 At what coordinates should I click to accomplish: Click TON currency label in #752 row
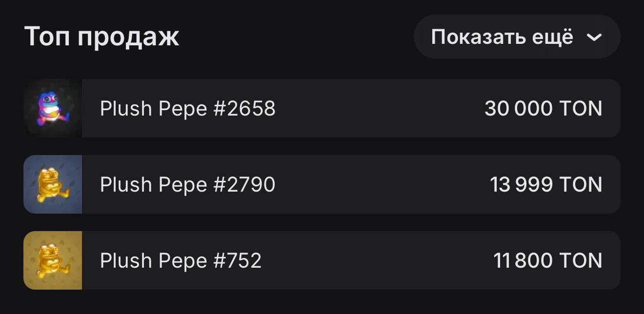pos(581,261)
